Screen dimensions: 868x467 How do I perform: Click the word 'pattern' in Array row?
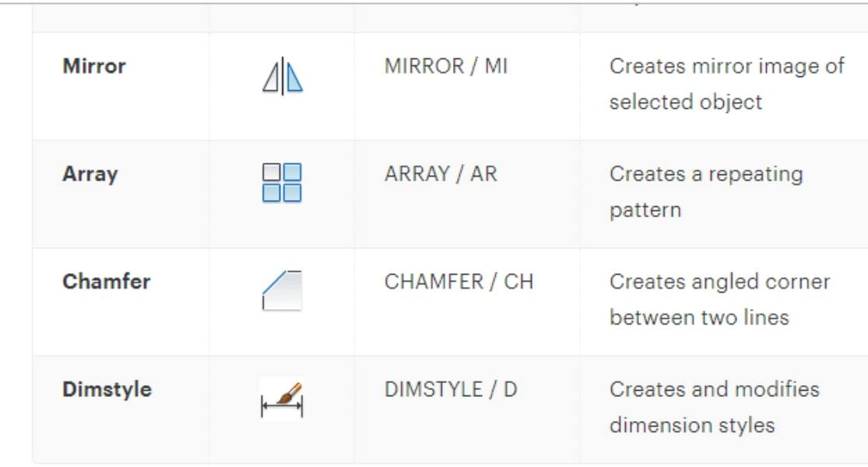(x=645, y=211)
